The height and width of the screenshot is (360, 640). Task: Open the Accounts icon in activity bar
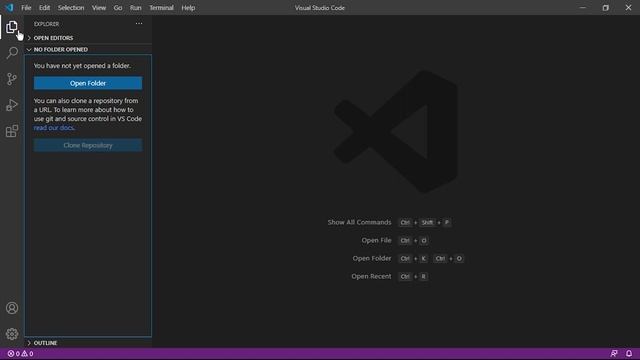coord(12,308)
